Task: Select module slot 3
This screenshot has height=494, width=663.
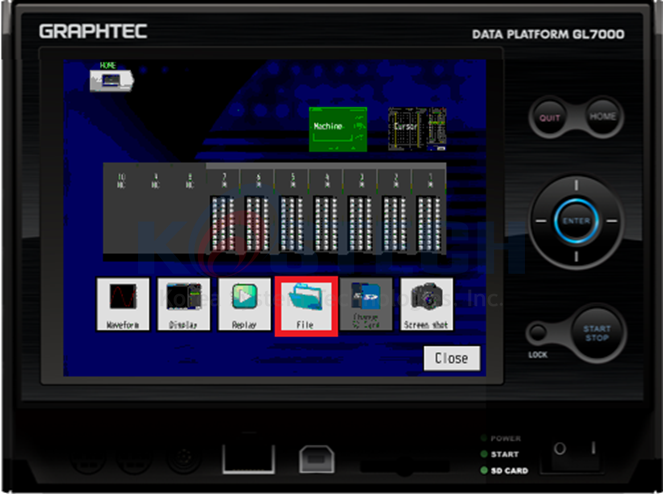Action: tap(361, 211)
